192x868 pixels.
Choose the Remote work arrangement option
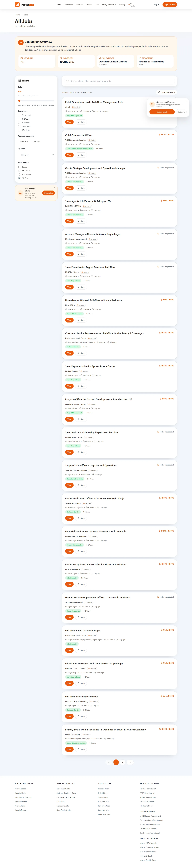(24, 142)
